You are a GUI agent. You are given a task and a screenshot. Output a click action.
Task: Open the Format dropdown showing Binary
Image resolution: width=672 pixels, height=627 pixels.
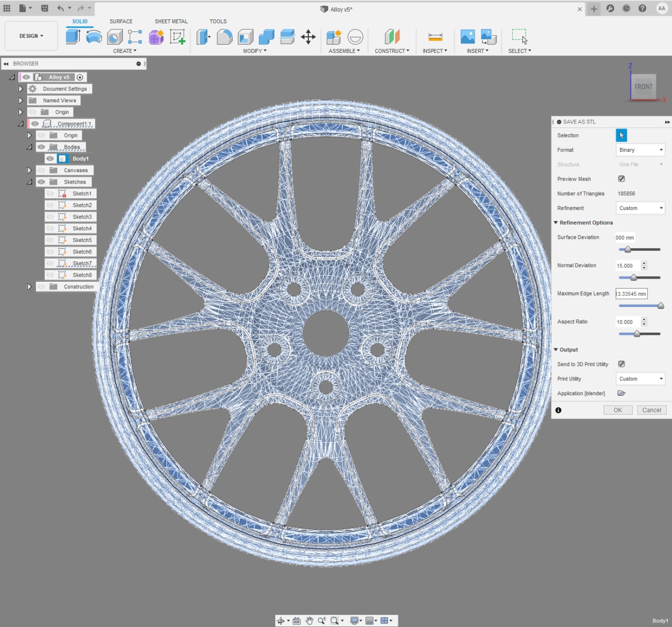pos(640,150)
